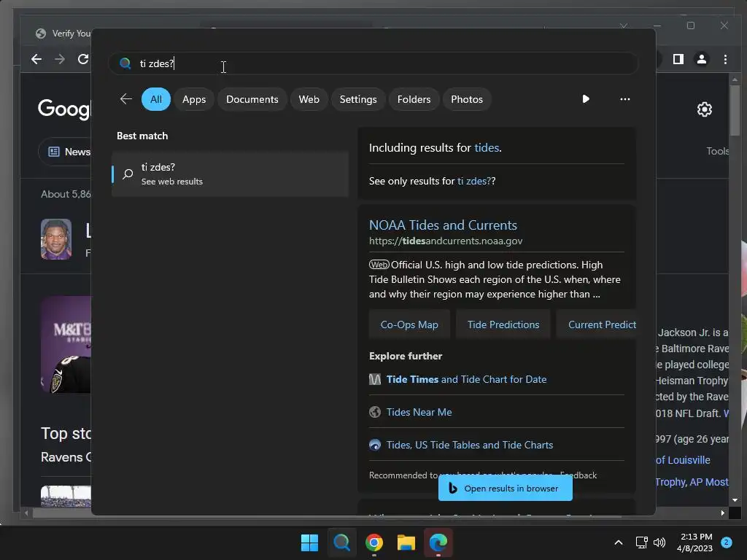Switch to the Web filter tab
This screenshot has height=560, width=747.
309,99
